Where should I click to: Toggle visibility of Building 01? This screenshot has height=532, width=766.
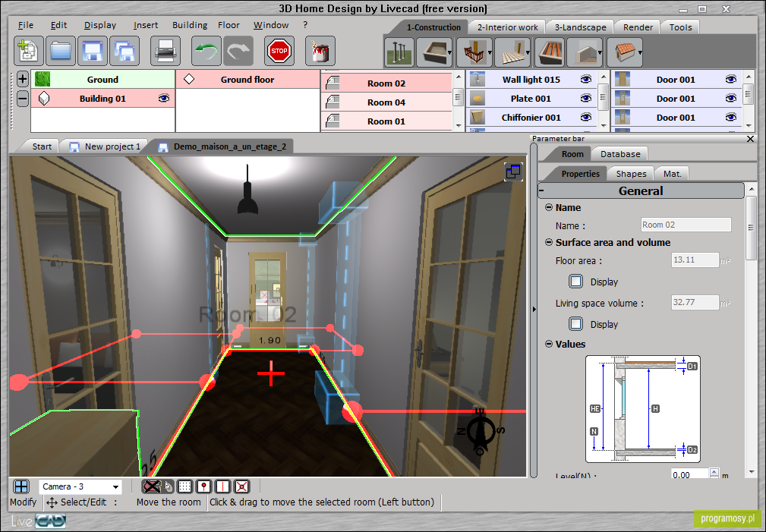click(x=164, y=98)
